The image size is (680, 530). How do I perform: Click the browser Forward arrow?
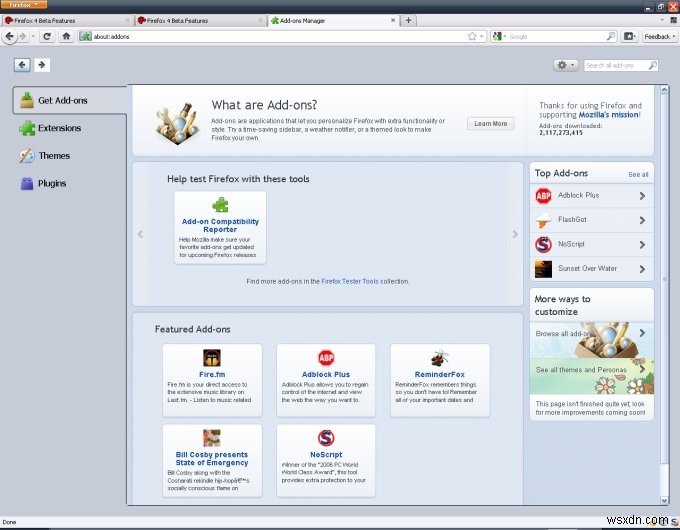[x=23, y=36]
